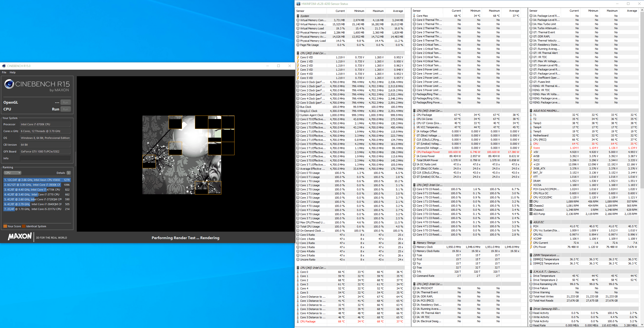
Task: Click the Cinebench R15 logo icon
Action: (x=9, y=84)
